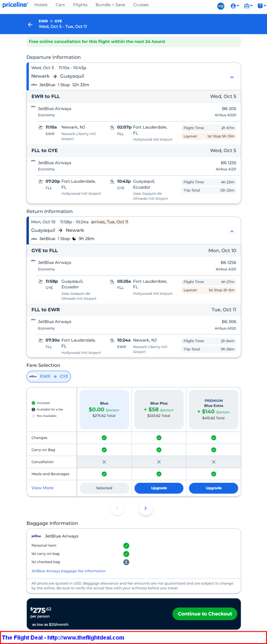The height and width of the screenshot is (644, 267).
Task: Open the help question-mark dropdown
Action: (x=261, y=6)
